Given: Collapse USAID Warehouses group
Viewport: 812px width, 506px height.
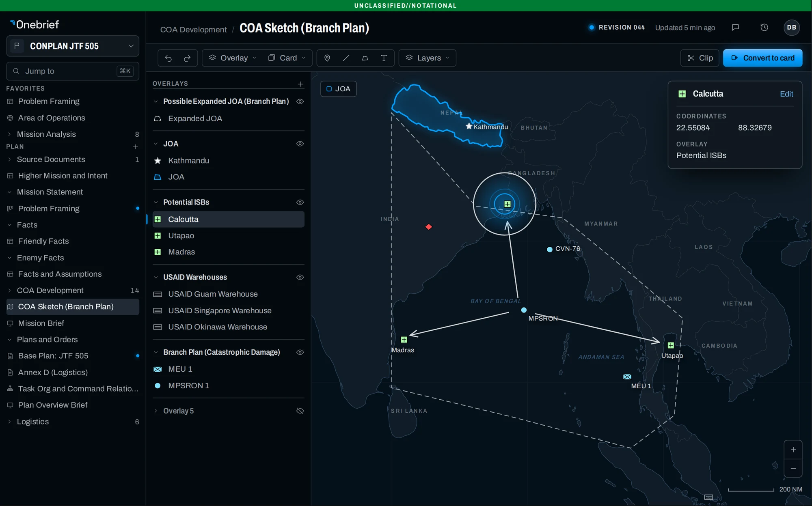Looking at the screenshot, I should (155, 277).
